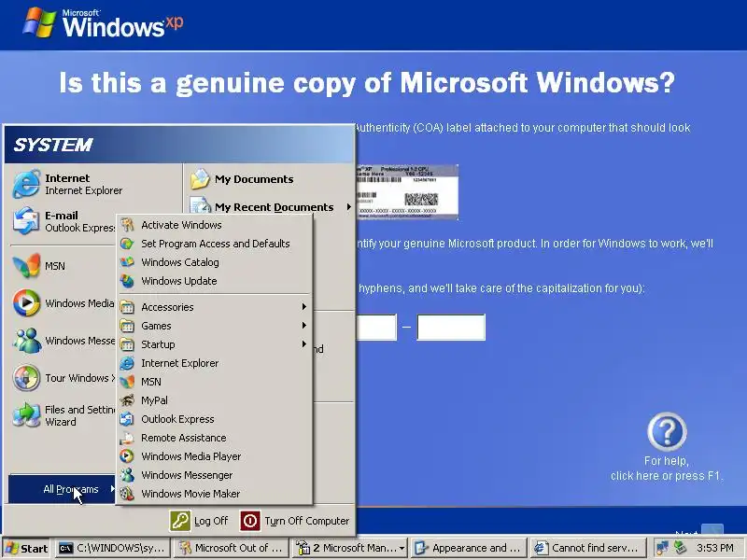Click the MyPal raccoon icon

(x=127, y=400)
